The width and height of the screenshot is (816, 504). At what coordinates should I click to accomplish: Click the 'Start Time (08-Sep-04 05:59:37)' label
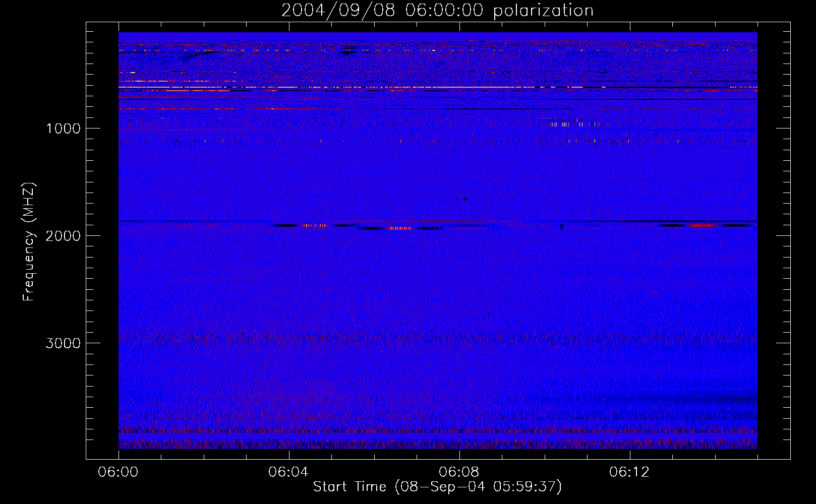click(x=437, y=487)
